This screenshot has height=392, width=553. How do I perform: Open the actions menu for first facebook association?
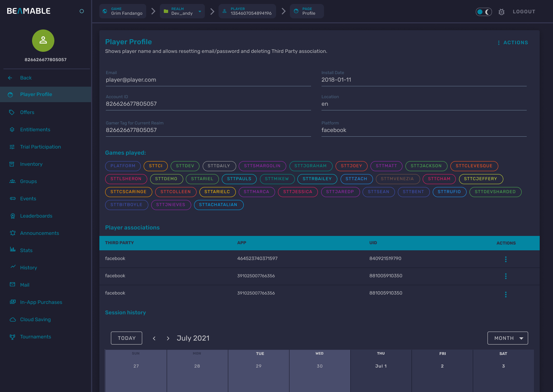pos(506,259)
